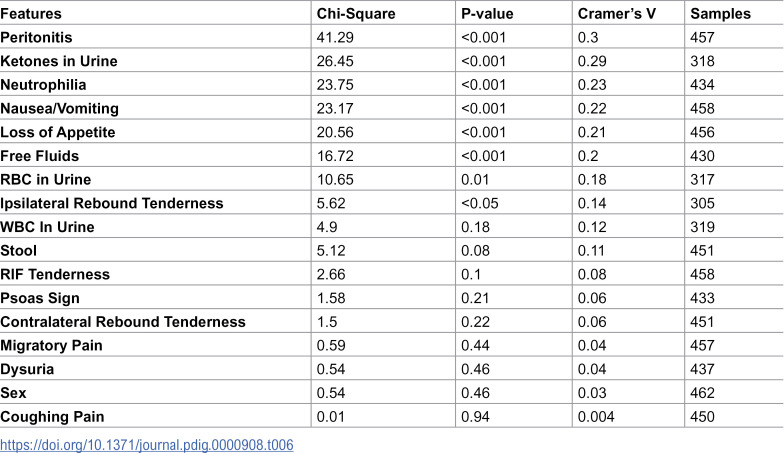Click the RBC in Urine p-value 0.01

[475, 180]
